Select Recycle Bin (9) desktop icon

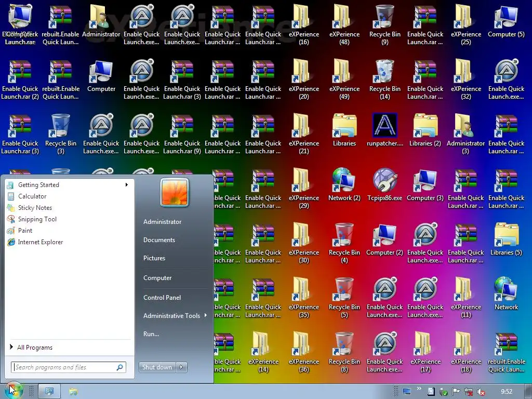tap(385, 25)
